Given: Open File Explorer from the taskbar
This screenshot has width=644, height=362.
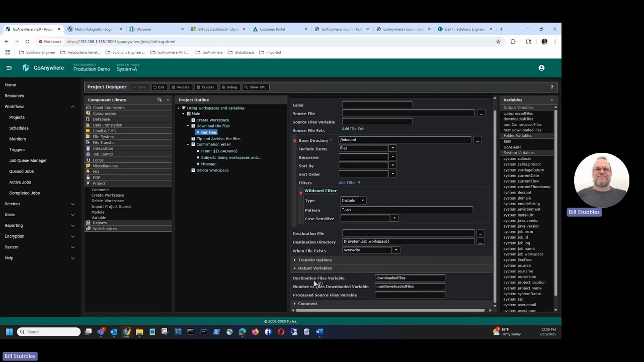Looking at the screenshot, I should tap(139, 332).
